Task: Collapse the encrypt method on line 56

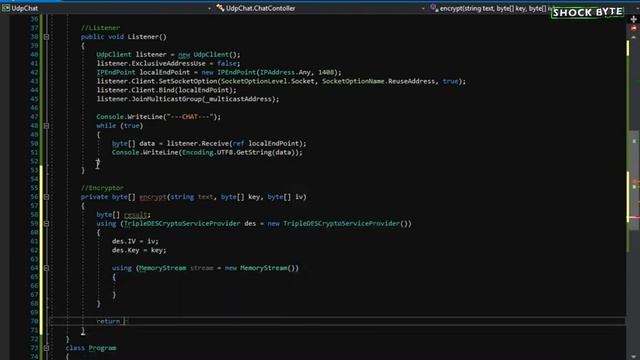Action: pyautogui.click(x=46, y=197)
